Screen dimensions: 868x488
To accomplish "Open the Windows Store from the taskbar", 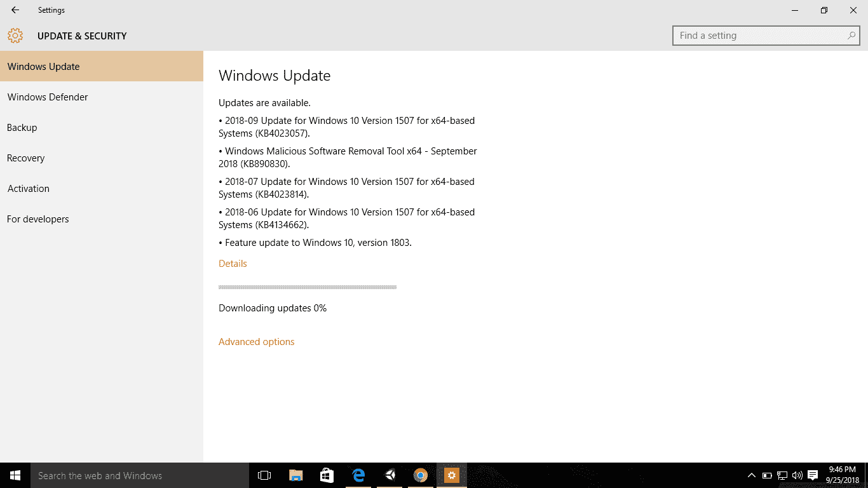I will click(327, 475).
